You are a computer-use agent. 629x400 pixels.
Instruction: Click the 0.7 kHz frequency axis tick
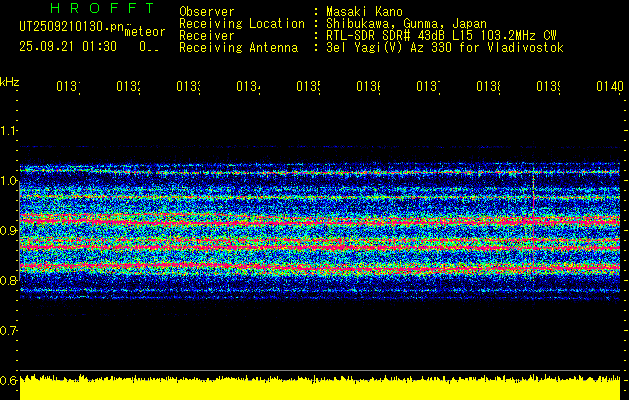(x=9, y=330)
